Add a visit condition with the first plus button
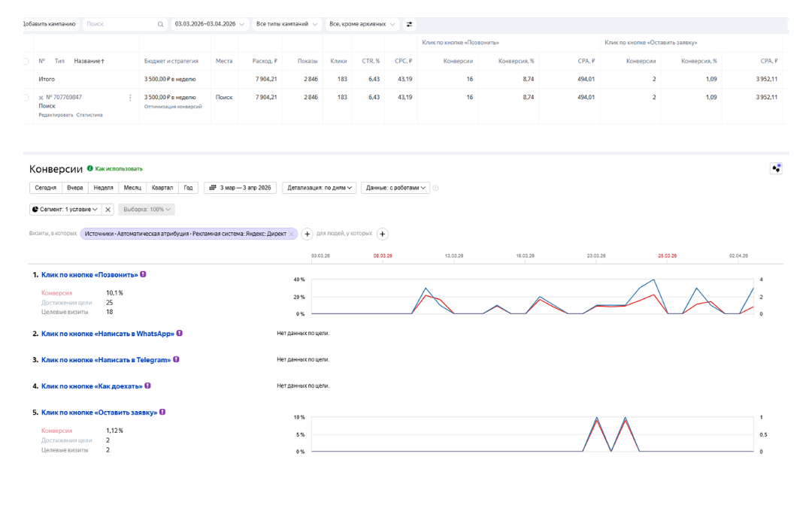Screen dimensions: 812x508 tap(307, 234)
